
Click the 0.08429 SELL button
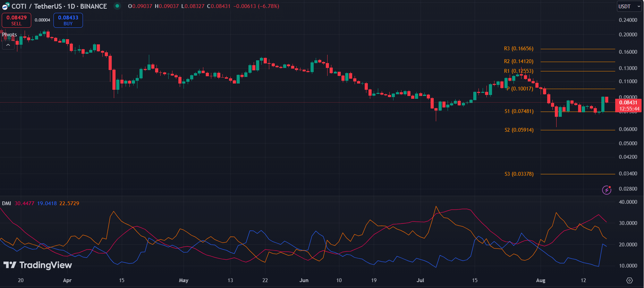click(16, 20)
